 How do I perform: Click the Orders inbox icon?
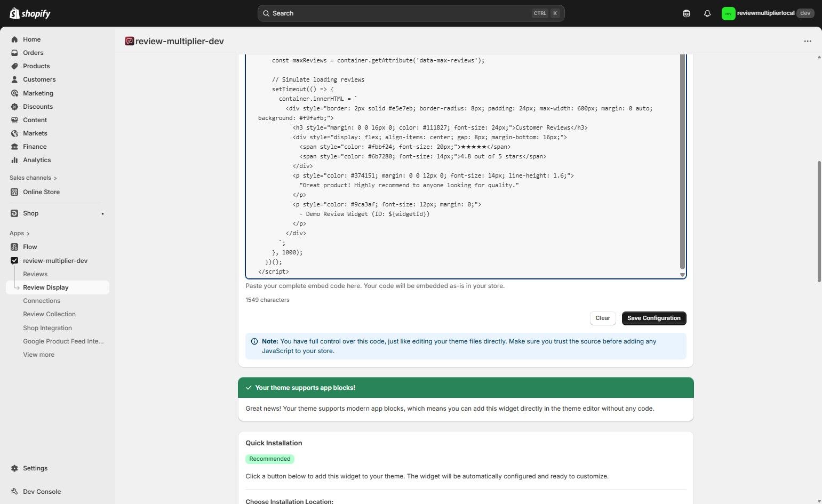coord(14,53)
